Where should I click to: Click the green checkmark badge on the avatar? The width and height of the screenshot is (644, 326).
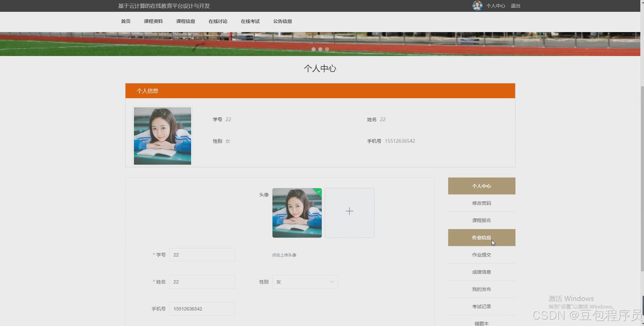[318, 192]
